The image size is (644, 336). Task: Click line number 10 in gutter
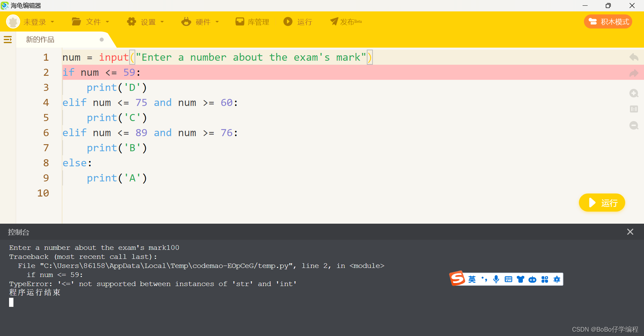pos(43,193)
